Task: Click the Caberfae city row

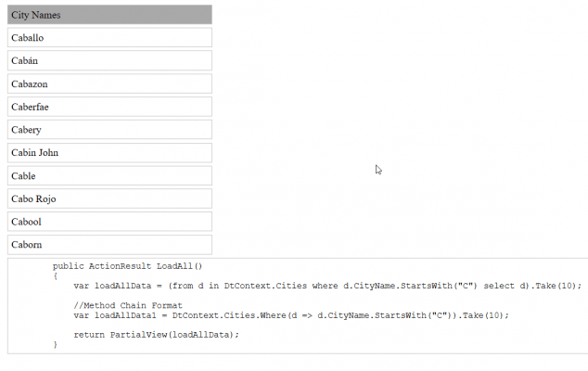Action: tap(109, 107)
